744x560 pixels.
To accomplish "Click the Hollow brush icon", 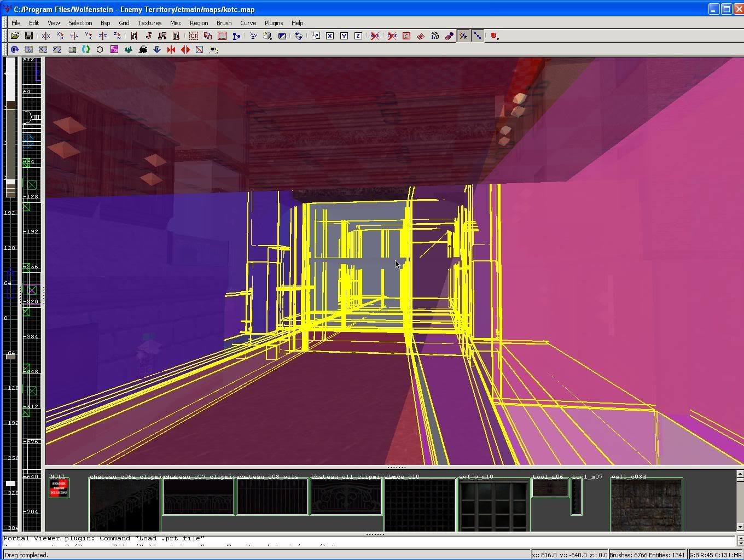I will pos(222,36).
